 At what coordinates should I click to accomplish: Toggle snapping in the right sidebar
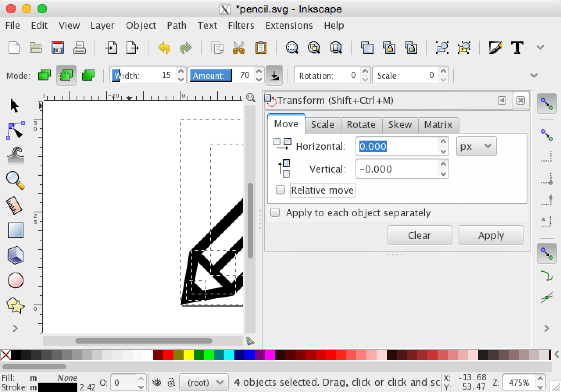tap(547, 103)
